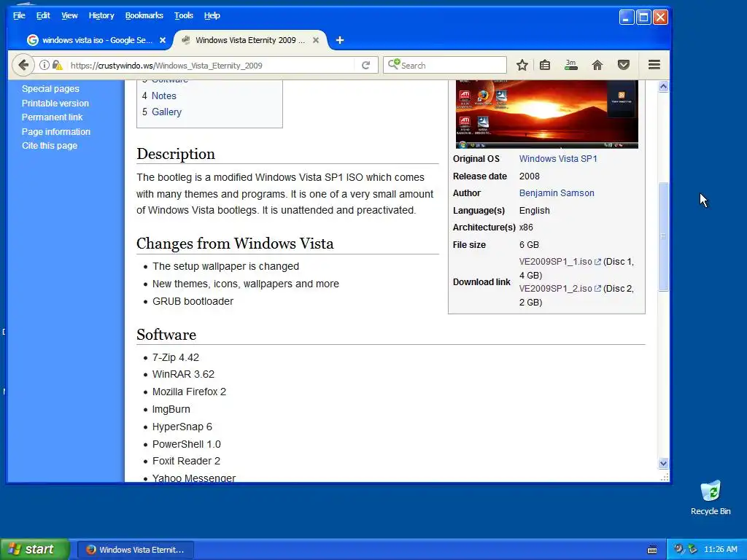Viewport: 747px width, 560px height.
Task: Open the Bookmarks menu
Action: tap(144, 16)
